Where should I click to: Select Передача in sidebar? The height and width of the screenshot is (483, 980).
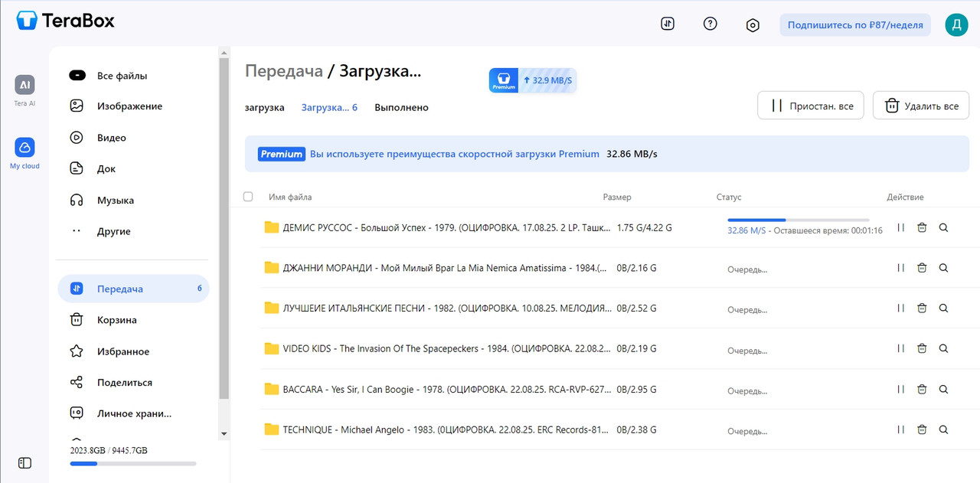(x=133, y=289)
